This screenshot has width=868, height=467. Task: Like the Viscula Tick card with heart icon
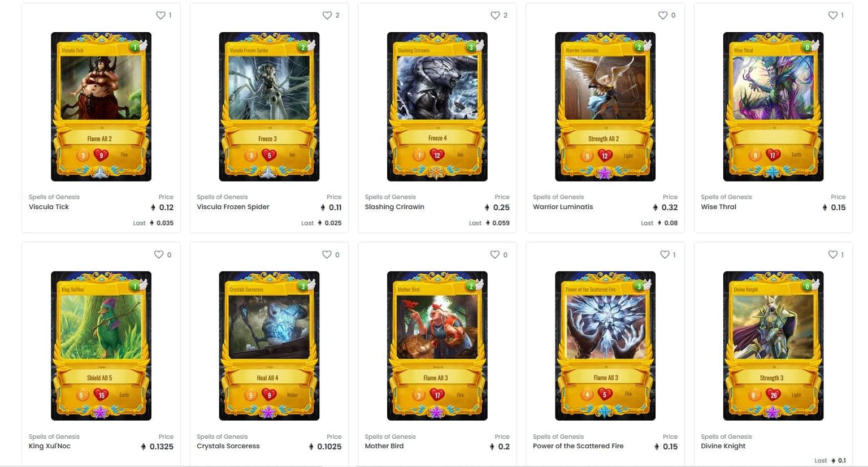(x=160, y=15)
